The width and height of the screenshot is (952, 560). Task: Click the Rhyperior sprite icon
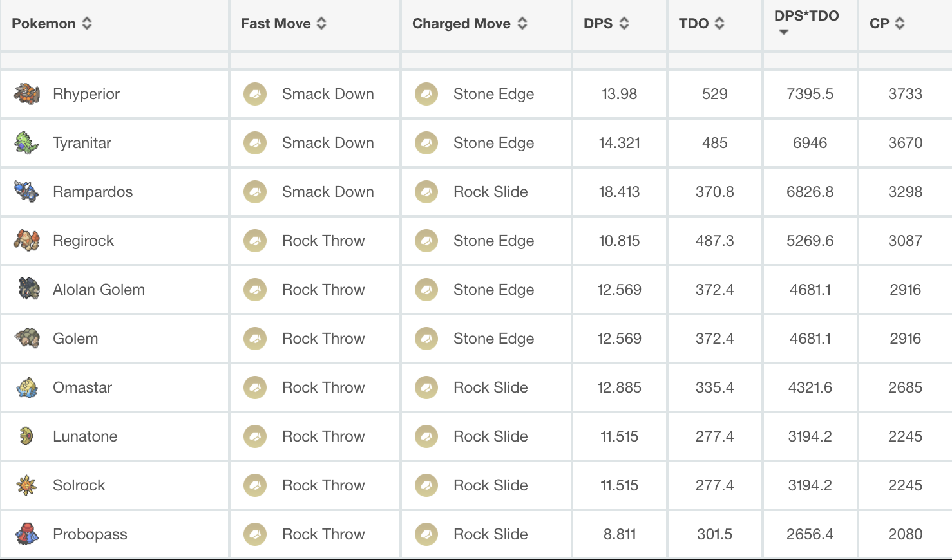(x=26, y=94)
